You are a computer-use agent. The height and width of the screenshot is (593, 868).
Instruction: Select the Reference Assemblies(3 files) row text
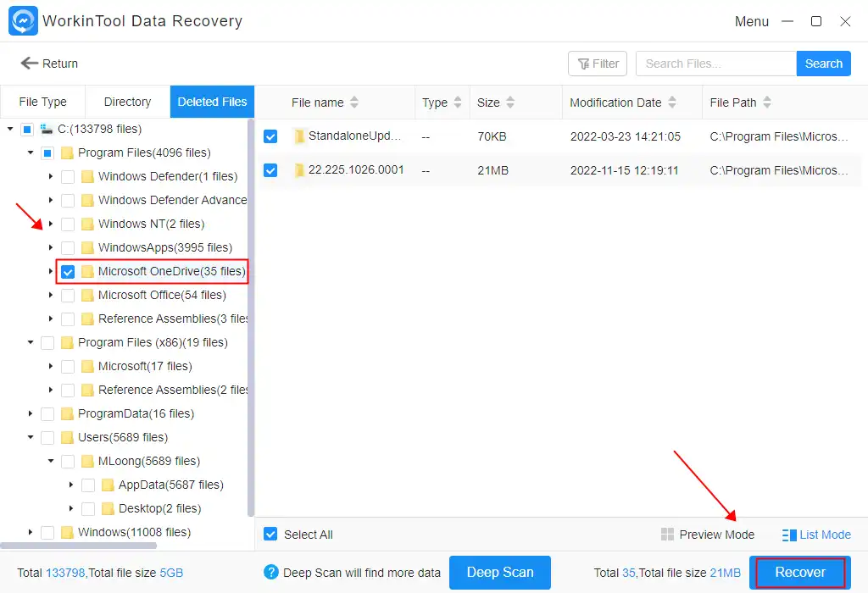coord(173,319)
